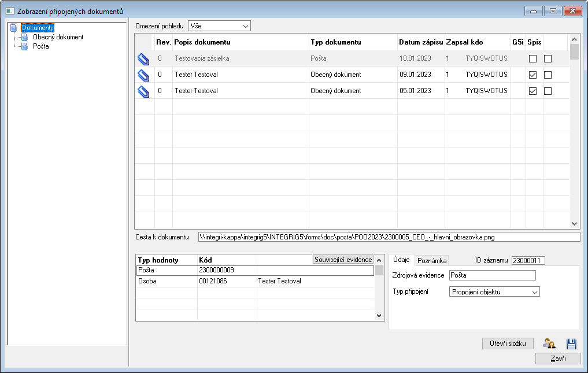
Task: Click the Obecný dokument tree node icon
Action: (x=25, y=37)
